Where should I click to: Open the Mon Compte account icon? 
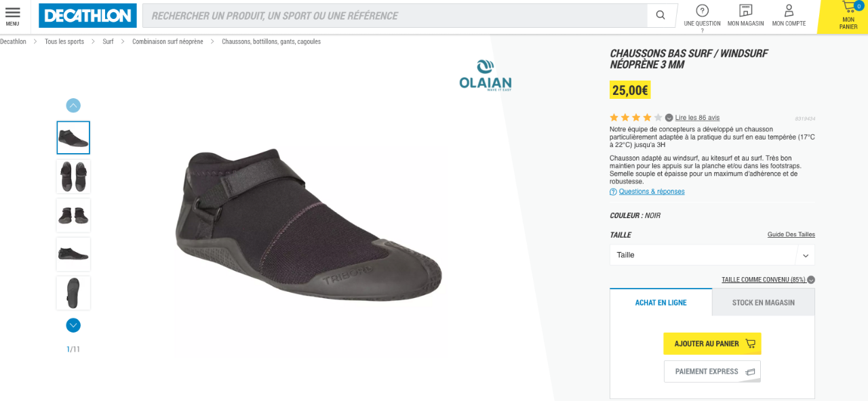[789, 10]
